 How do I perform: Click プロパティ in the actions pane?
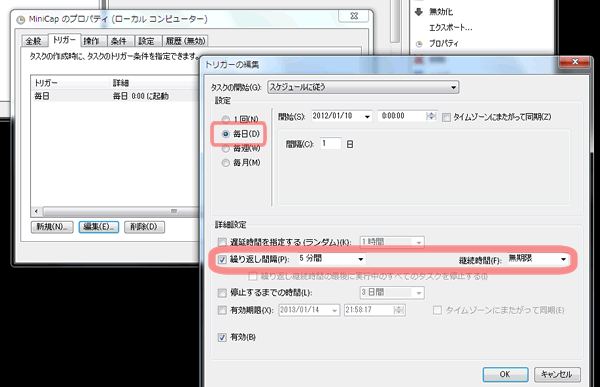click(x=443, y=44)
